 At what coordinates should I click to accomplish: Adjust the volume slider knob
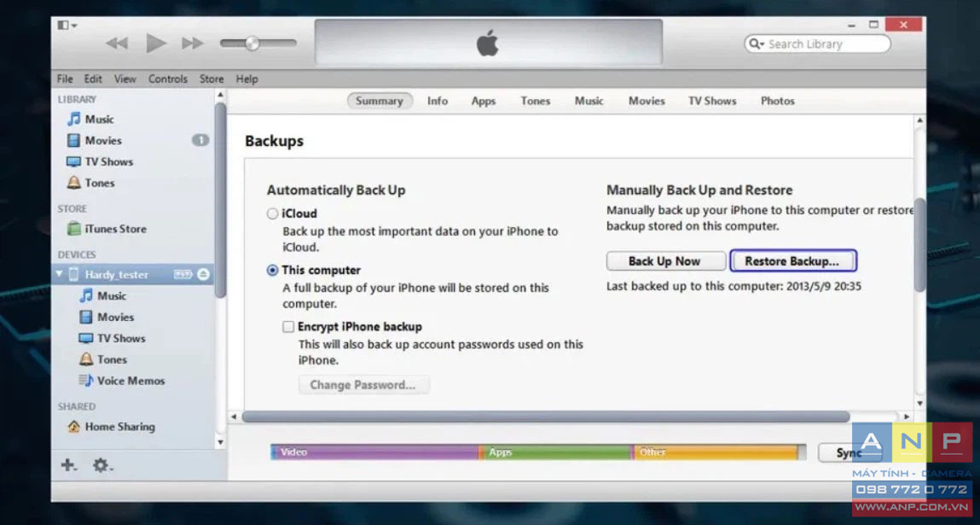pos(252,44)
